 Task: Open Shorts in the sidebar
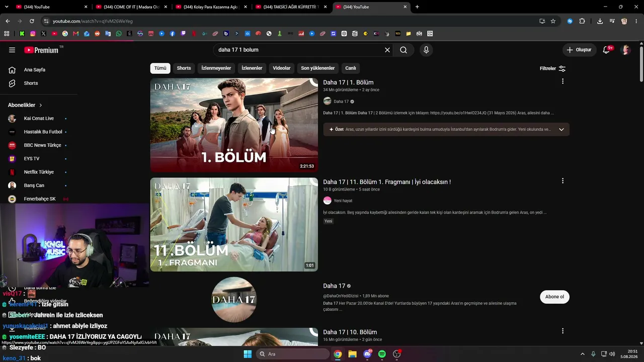pos(31,83)
